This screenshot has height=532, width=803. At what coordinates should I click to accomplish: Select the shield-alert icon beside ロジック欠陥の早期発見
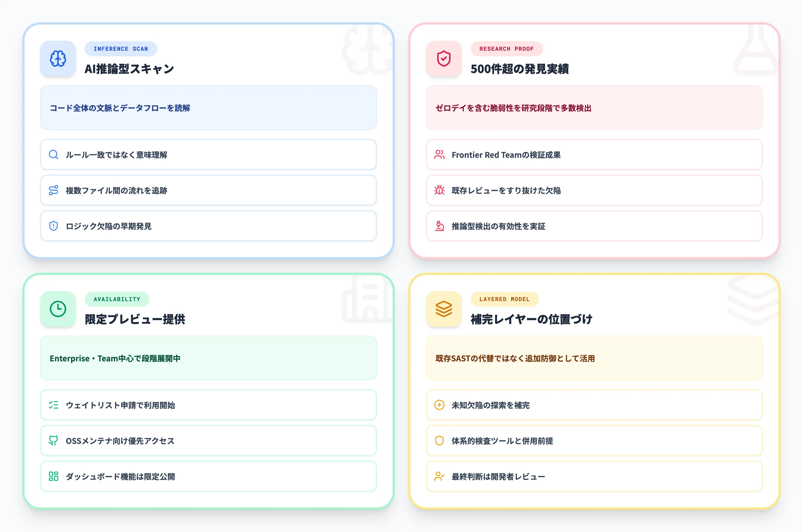pos(53,226)
